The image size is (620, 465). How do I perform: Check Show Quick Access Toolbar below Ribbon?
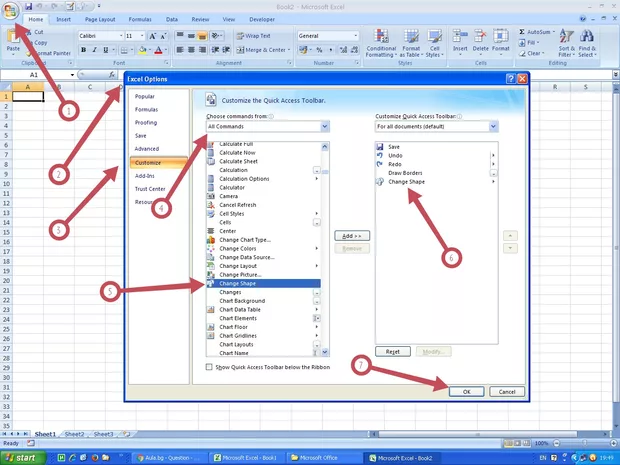209,367
